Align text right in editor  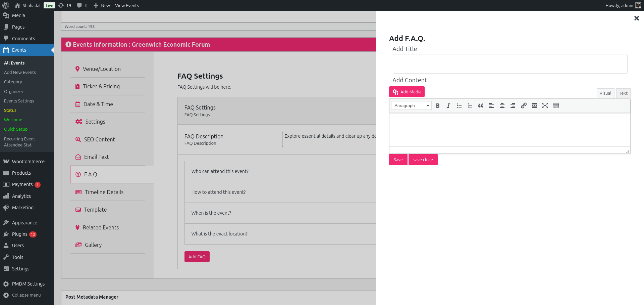[x=513, y=105]
